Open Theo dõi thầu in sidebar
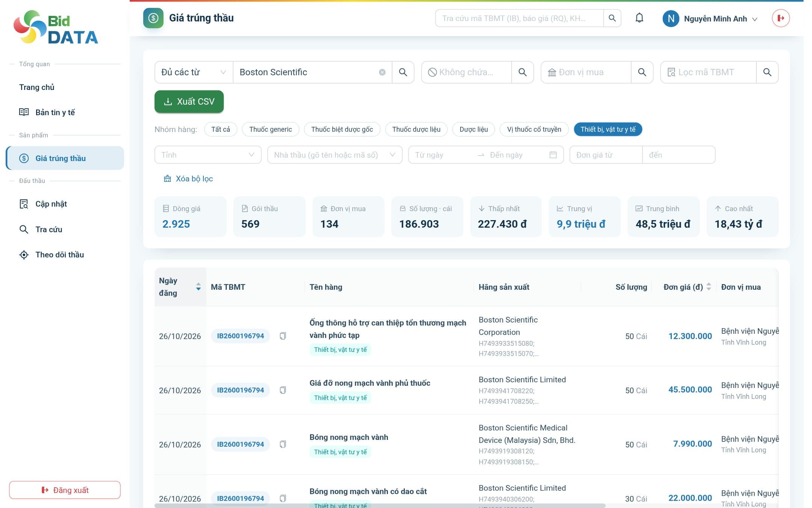The width and height of the screenshot is (812, 508). point(60,255)
